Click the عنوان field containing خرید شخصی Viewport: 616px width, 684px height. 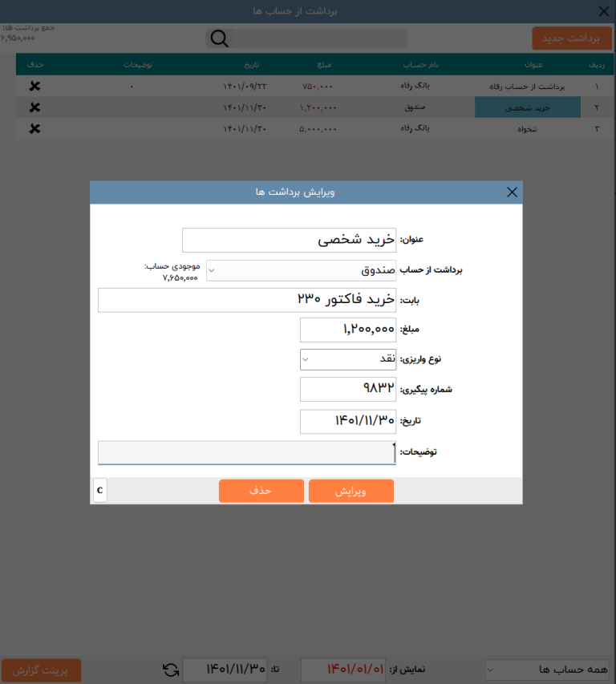pyautogui.click(x=290, y=240)
